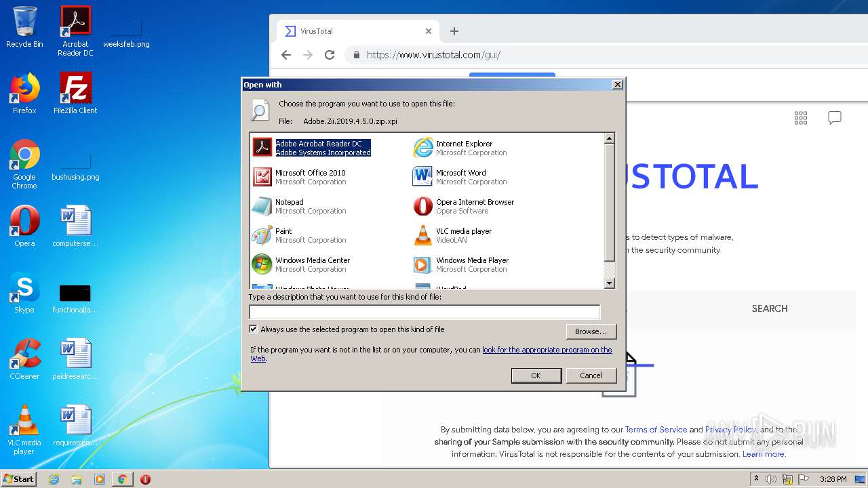Open VirusTotal apps grid icon
The height and width of the screenshot is (488, 868).
[x=801, y=118]
